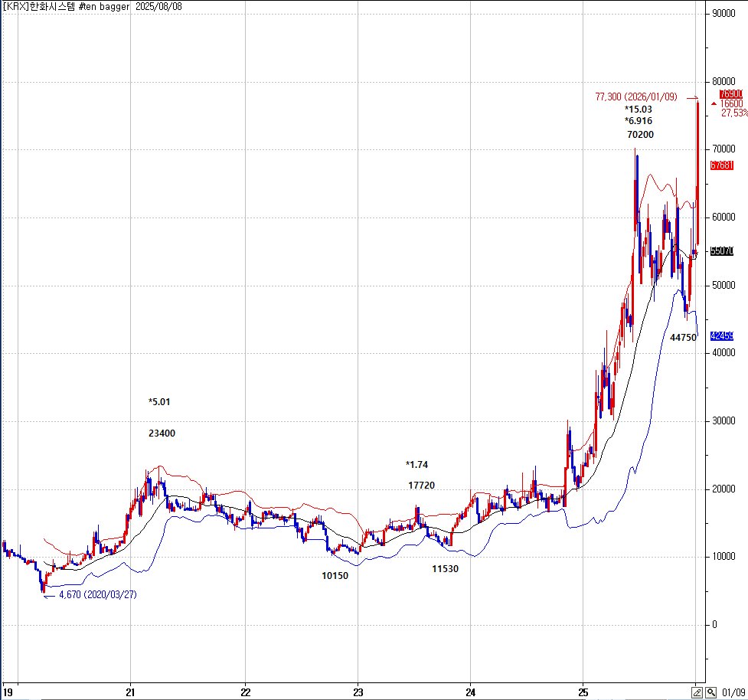The width and height of the screenshot is (748, 700).
Task: Click the black 55070 middle band label
Action: point(722,251)
